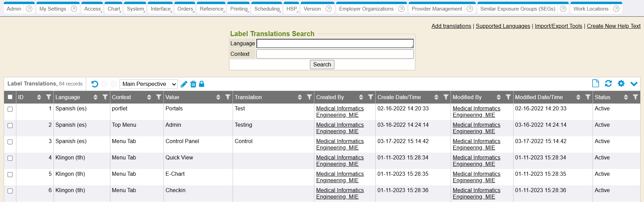
Task: Open the Main Perspective dropdown
Action: [x=148, y=84]
